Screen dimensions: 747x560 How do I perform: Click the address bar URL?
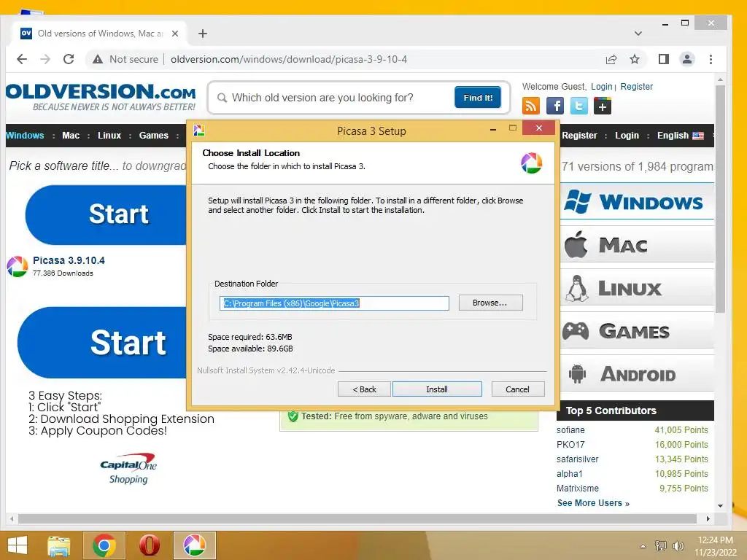(x=289, y=59)
